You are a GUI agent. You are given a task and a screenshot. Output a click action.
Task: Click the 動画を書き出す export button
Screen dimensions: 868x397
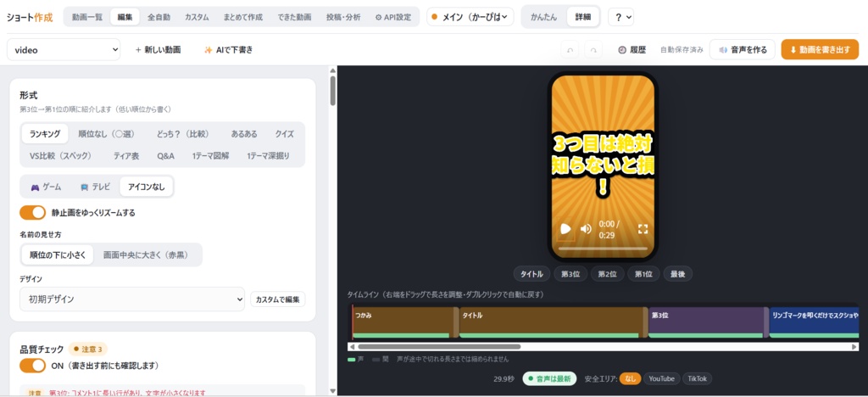(820, 50)
